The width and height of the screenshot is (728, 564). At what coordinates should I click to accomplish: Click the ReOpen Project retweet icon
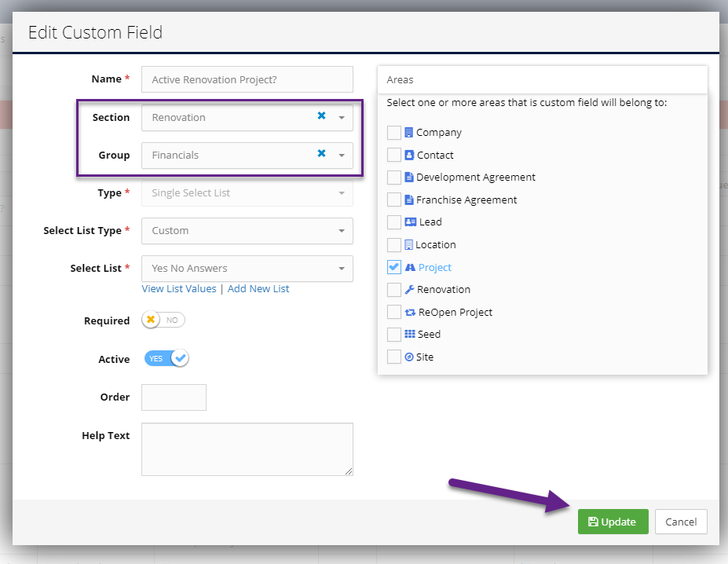pos(410,312)
